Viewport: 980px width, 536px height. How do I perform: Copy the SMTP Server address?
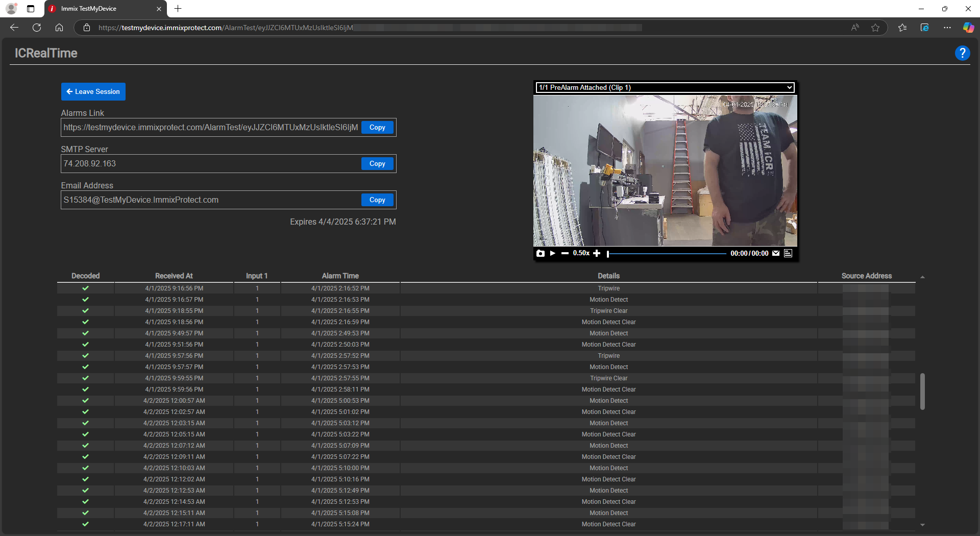[x=377, y=164]
